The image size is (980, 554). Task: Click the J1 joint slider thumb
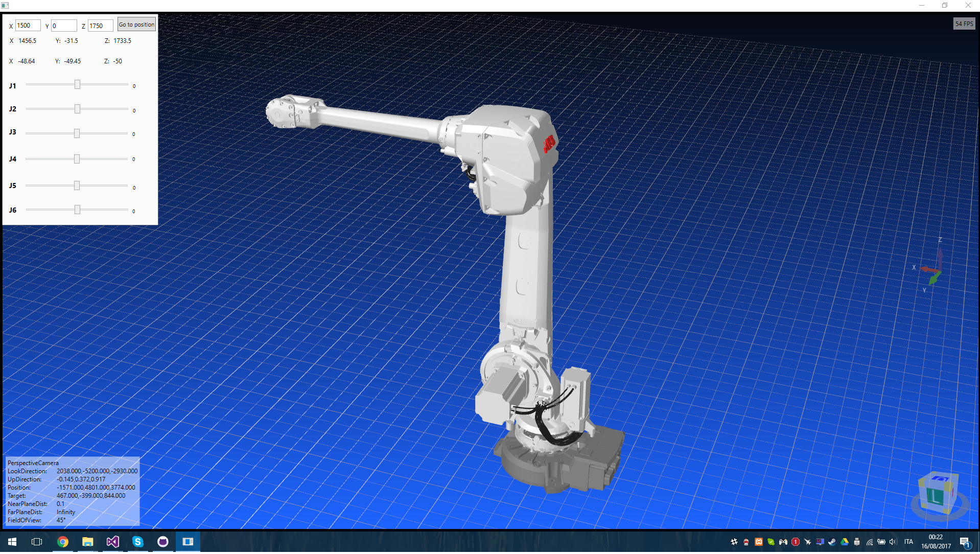coord(77,84)
